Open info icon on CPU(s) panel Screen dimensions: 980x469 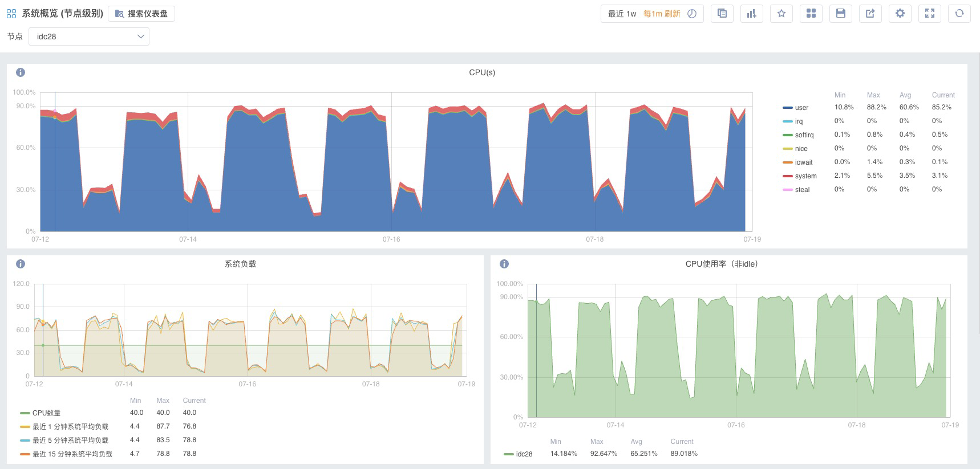click(21, 72)
